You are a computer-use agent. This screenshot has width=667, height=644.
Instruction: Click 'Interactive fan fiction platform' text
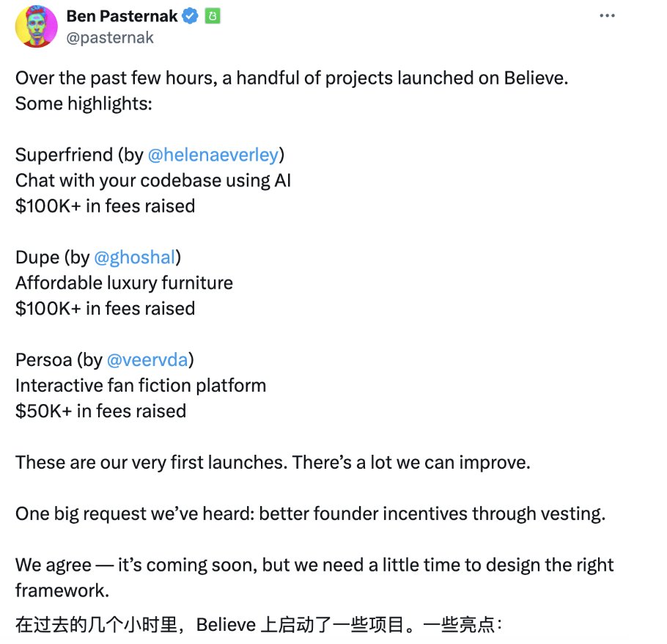(x=141, y=386)
